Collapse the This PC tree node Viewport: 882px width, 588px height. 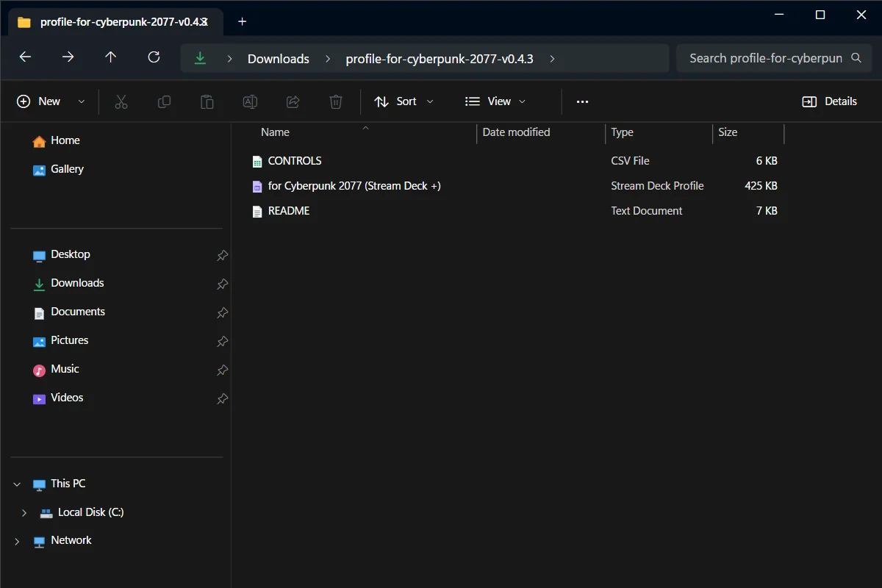point(17,484)
